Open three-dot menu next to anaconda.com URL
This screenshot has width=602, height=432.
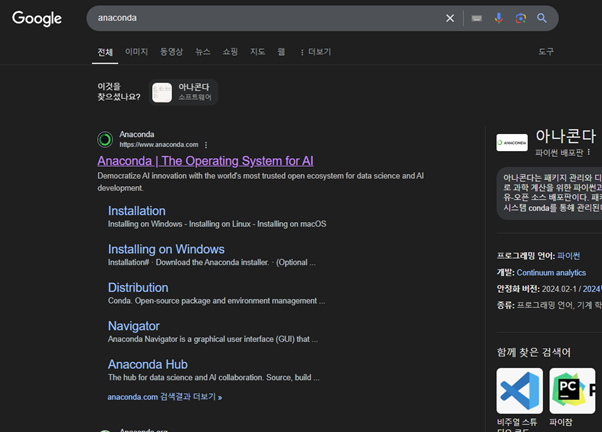(206, 145)
